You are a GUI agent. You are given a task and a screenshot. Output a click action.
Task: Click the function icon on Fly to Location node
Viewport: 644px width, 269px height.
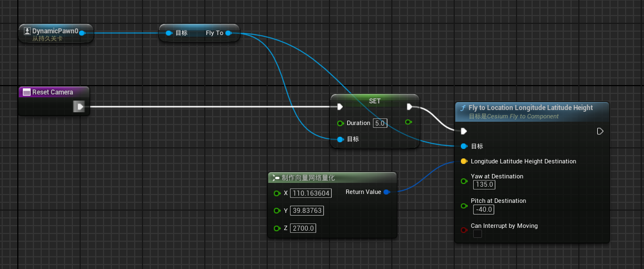(463, 108)
